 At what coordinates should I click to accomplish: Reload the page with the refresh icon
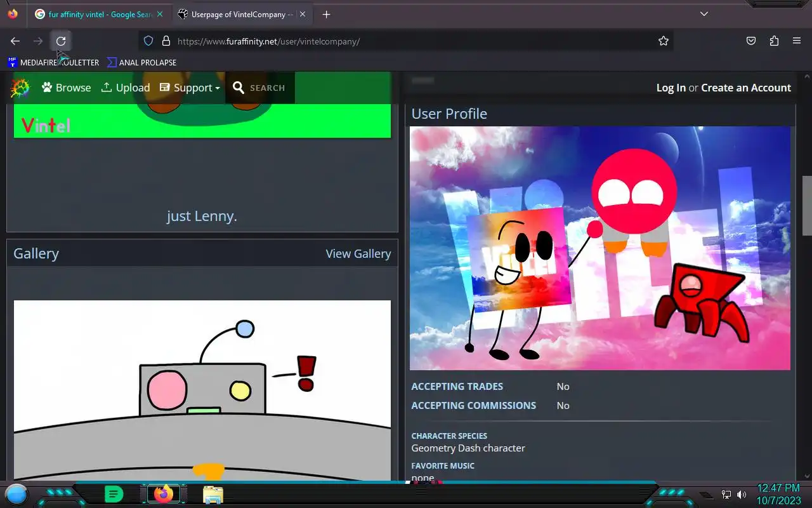(61, 41)
